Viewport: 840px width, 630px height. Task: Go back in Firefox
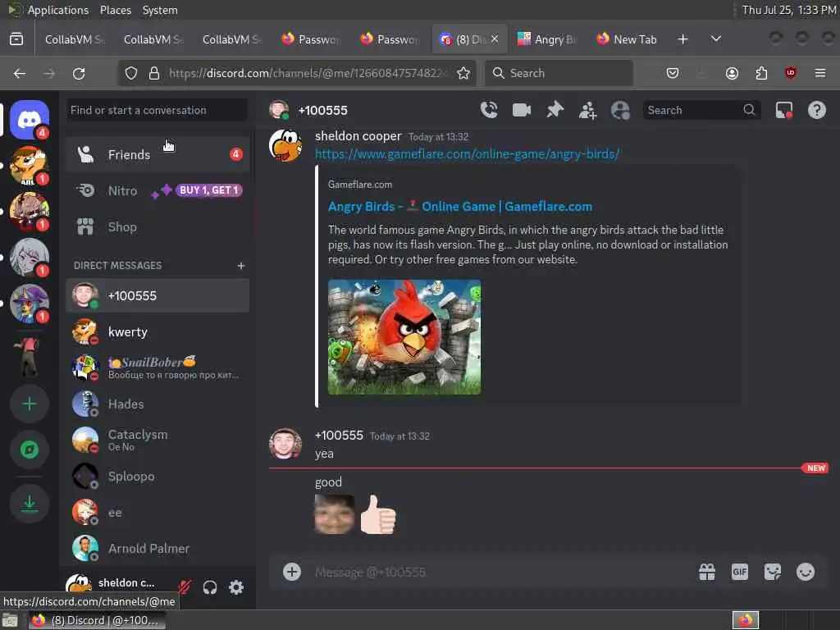point(20,73)
